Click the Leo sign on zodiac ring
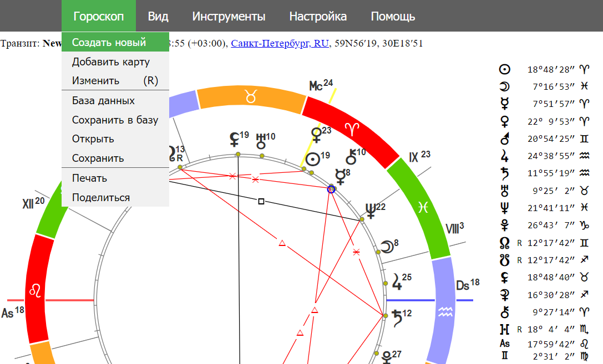This screenshot has height=364, width=603. [x=35, y=291]
